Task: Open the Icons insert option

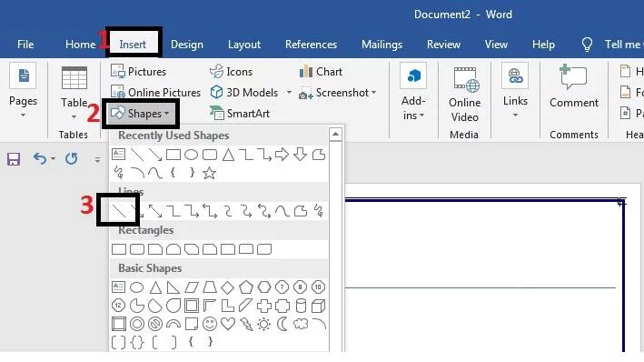Action: point(231,72)
